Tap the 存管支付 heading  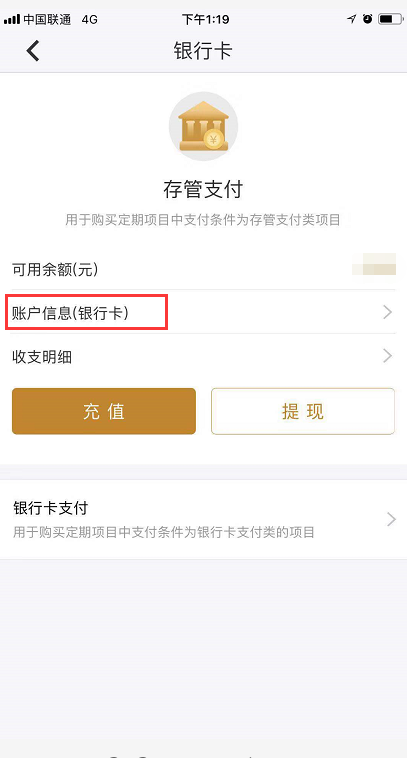click(203, 190)
